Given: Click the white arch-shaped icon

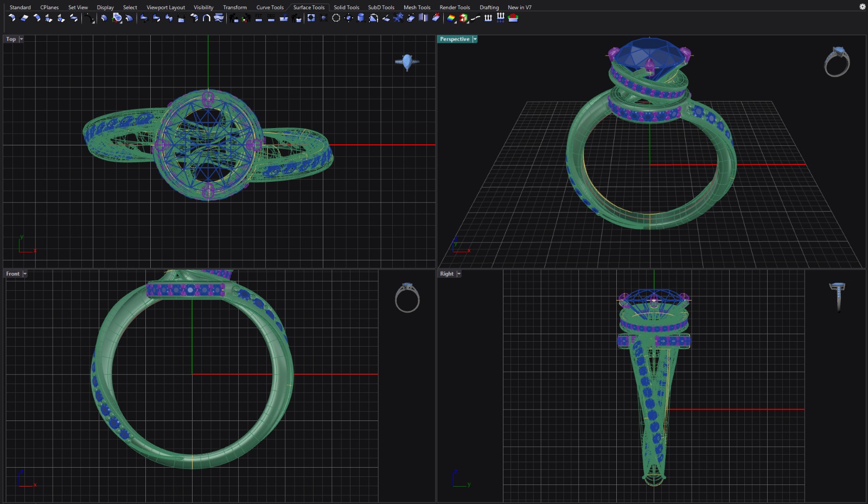Looking at the screenshot, I should pos(206,18).
